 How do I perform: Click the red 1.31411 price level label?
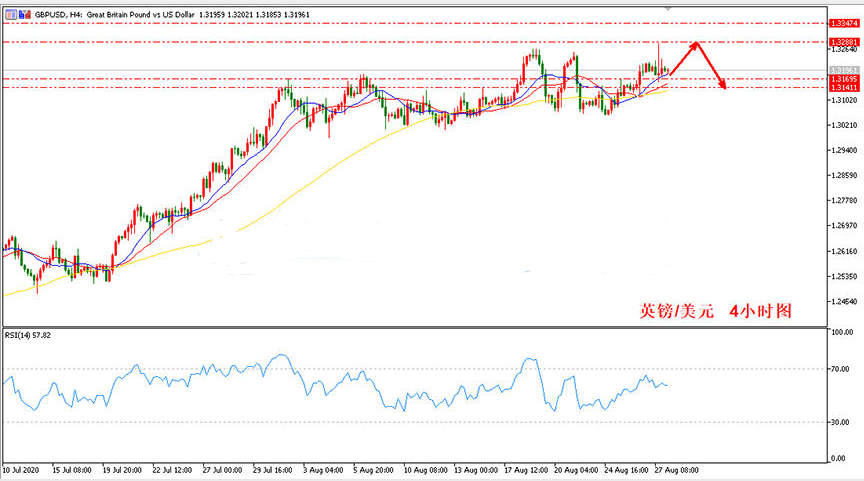pos(844,88)
